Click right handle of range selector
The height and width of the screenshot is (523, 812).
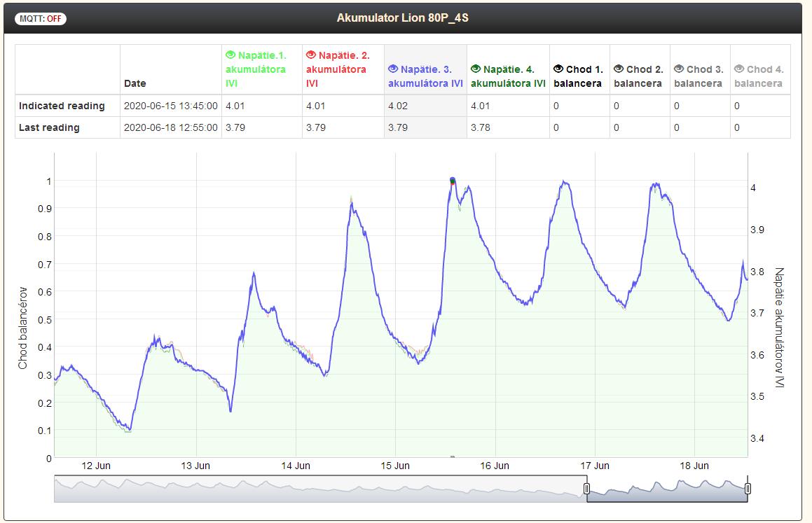[748, 489]
